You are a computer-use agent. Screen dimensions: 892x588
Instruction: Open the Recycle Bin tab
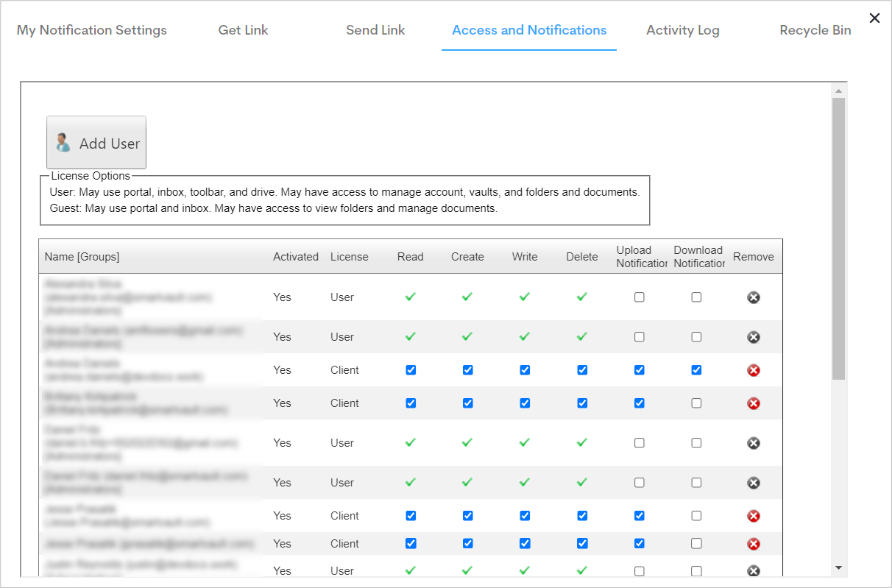[x=815, y=30]
